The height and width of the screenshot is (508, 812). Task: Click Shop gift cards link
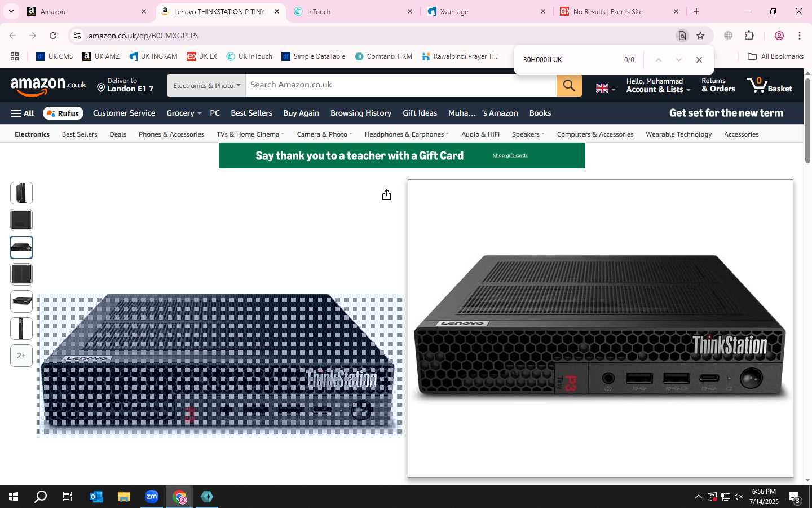point(510,156)
